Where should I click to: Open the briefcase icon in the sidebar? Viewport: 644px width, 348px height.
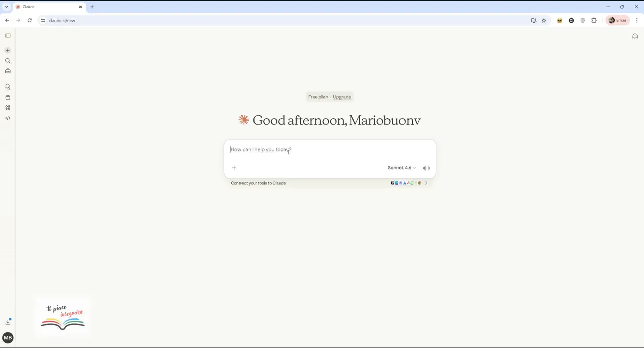(x=8, y=71)
